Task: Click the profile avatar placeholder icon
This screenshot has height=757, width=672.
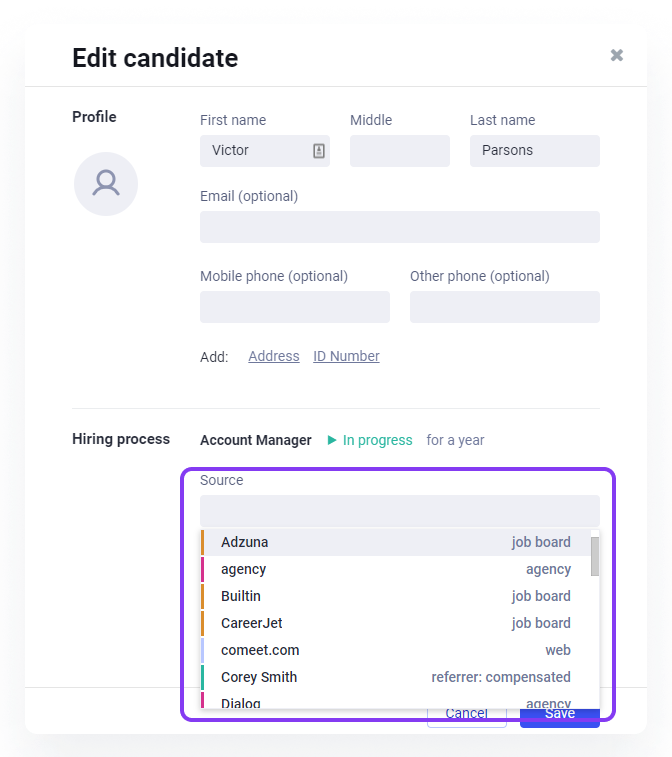Action: (x=106, y=183)
